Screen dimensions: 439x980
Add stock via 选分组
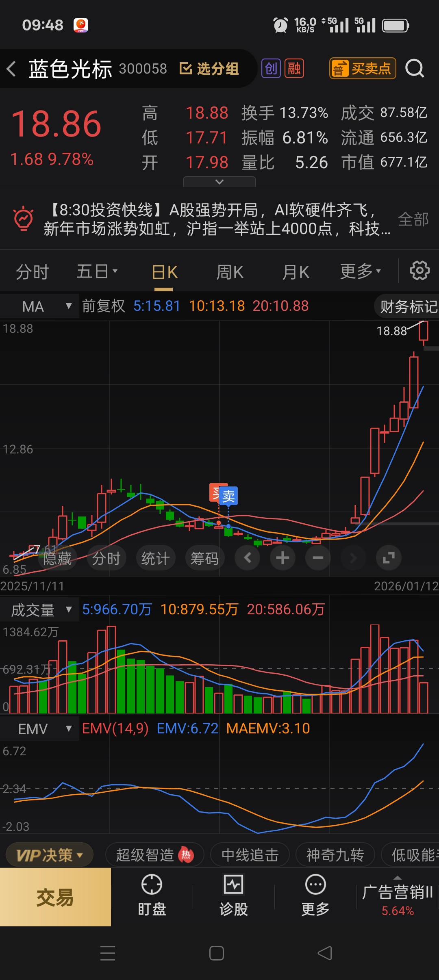click(x=209, y=69)
